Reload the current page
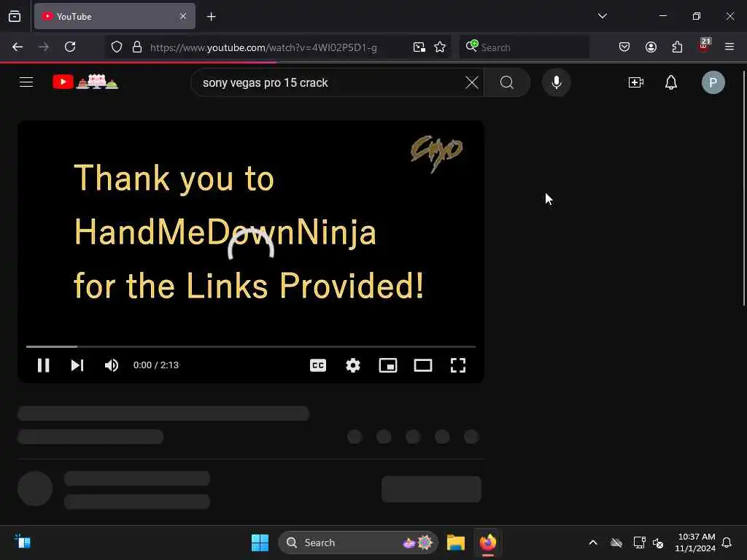 [70, 47]
